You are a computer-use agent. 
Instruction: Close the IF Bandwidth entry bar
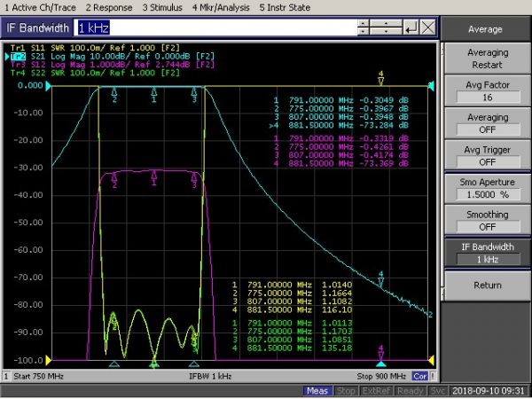428,28
